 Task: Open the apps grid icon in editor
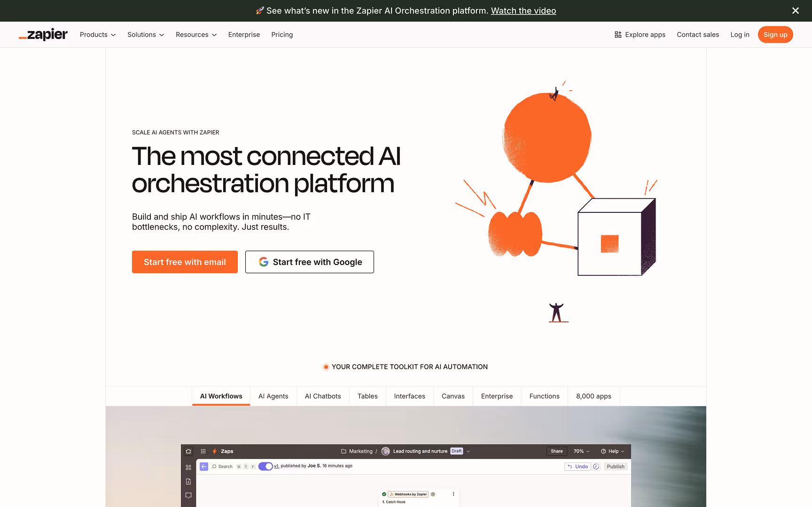[x=203, y=451]
